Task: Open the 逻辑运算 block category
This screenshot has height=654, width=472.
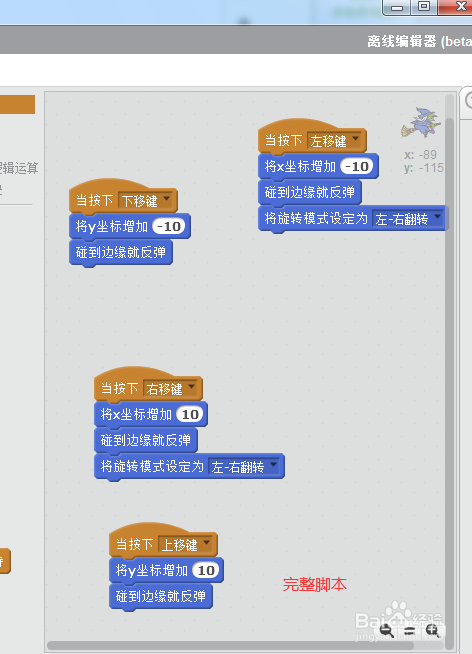Action: coord(19,168)
